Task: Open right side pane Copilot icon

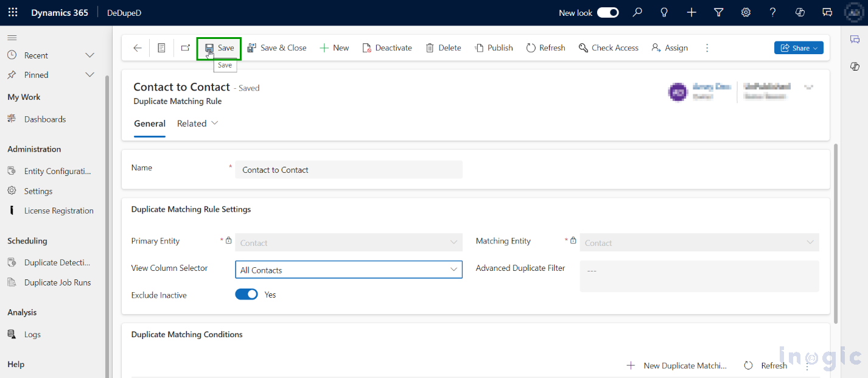Action: (x=855, y=66)
